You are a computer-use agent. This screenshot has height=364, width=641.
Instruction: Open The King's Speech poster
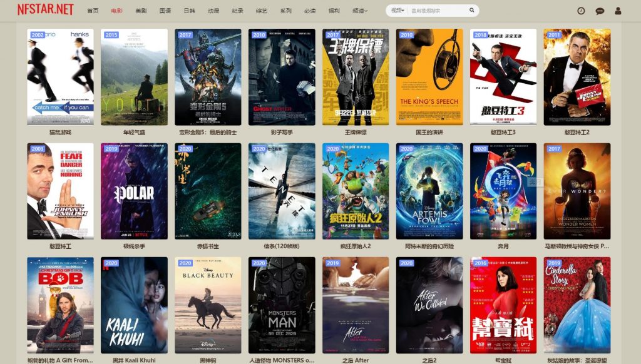pos(429,77)
